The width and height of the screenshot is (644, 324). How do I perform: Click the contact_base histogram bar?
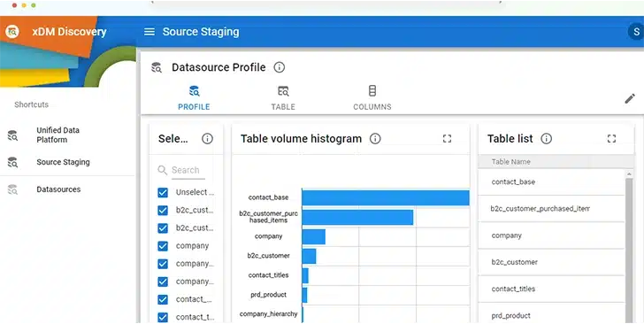(x=386, y=197)
